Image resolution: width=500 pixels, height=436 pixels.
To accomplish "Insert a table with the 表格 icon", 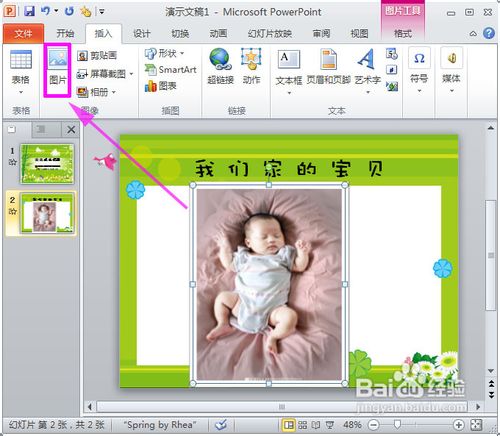I will (x=21, y=59).
